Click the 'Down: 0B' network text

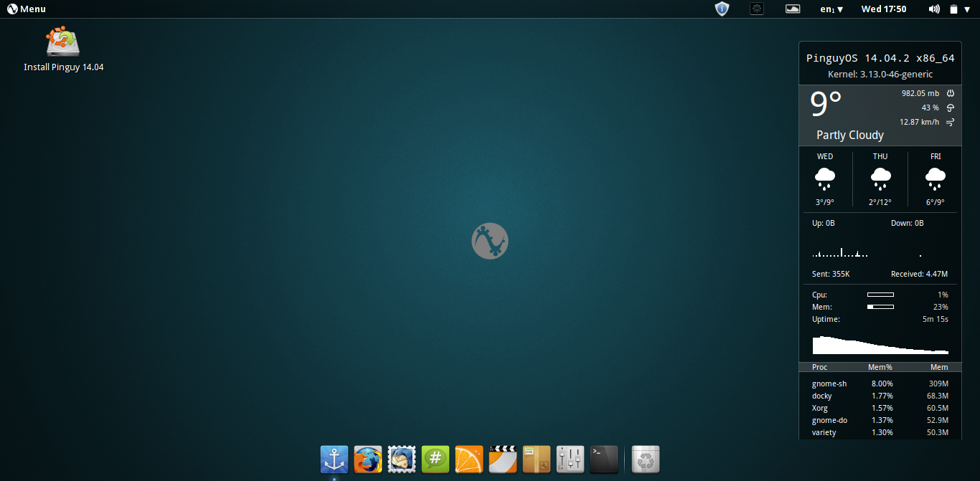(x=908, y=223)
